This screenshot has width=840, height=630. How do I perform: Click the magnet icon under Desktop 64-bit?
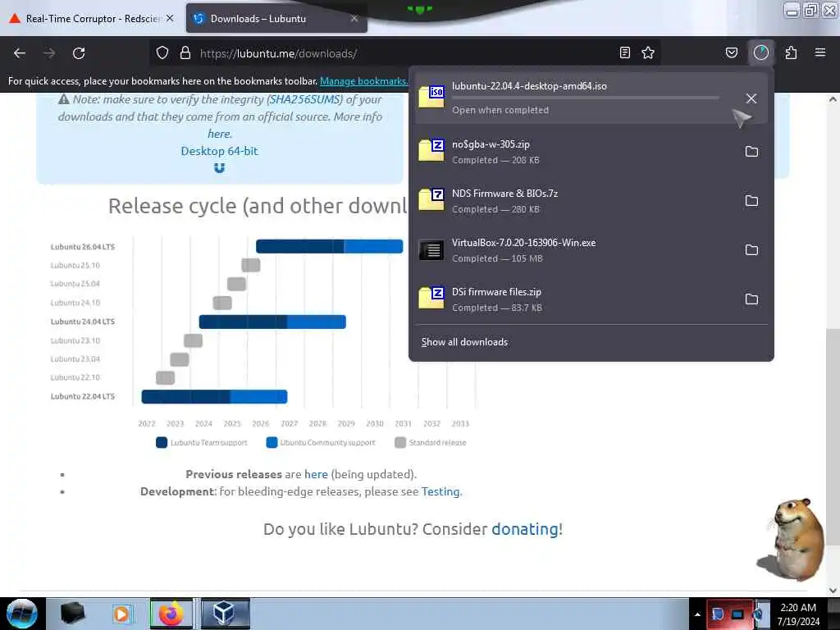[220, 168]
